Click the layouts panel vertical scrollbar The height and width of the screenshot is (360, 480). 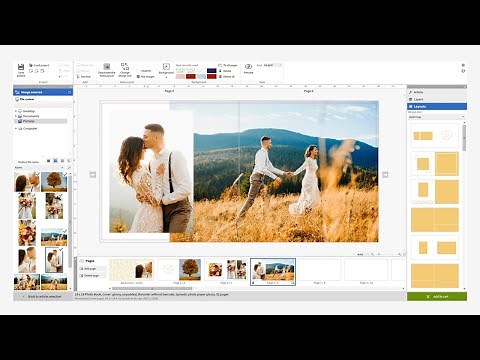464,137
